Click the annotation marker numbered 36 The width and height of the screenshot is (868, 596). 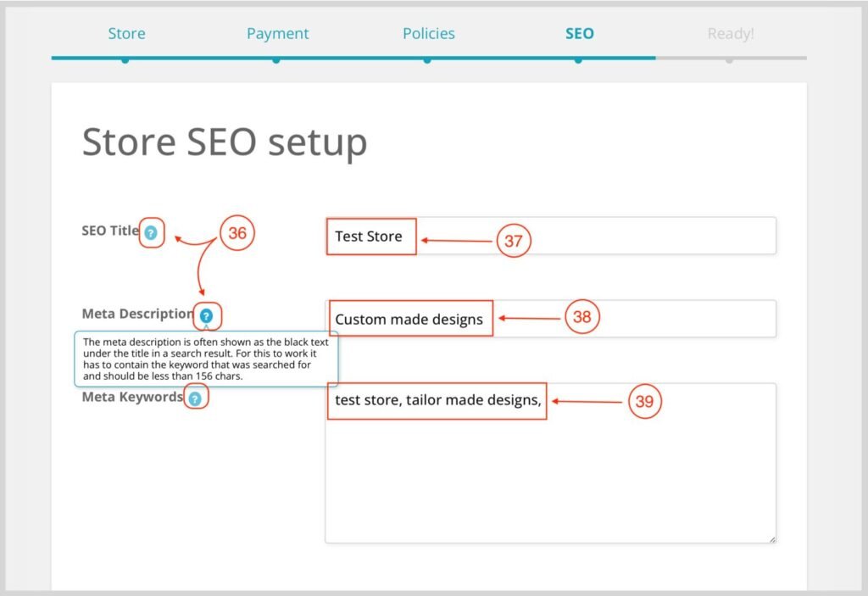click(x=237, y=233)
